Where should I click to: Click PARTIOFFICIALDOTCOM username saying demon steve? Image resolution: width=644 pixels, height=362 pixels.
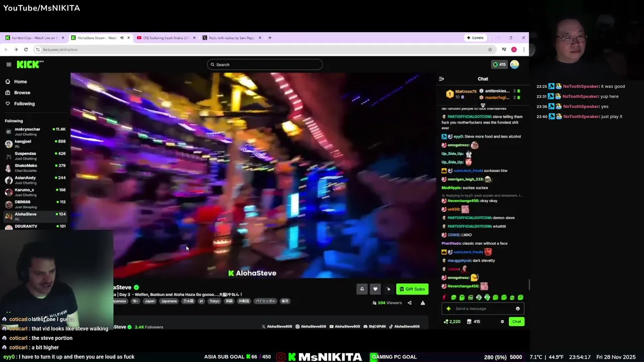[469, 218]
